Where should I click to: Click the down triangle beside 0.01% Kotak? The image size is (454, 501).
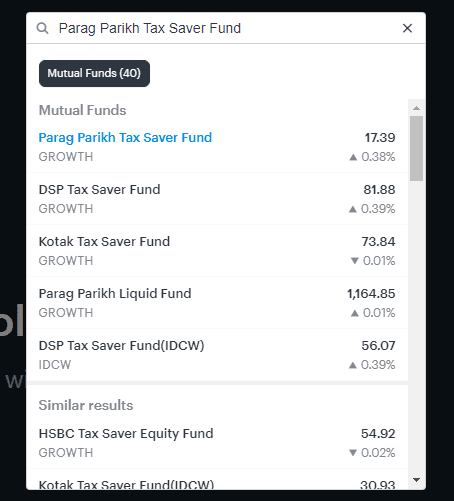coord(355,261)
